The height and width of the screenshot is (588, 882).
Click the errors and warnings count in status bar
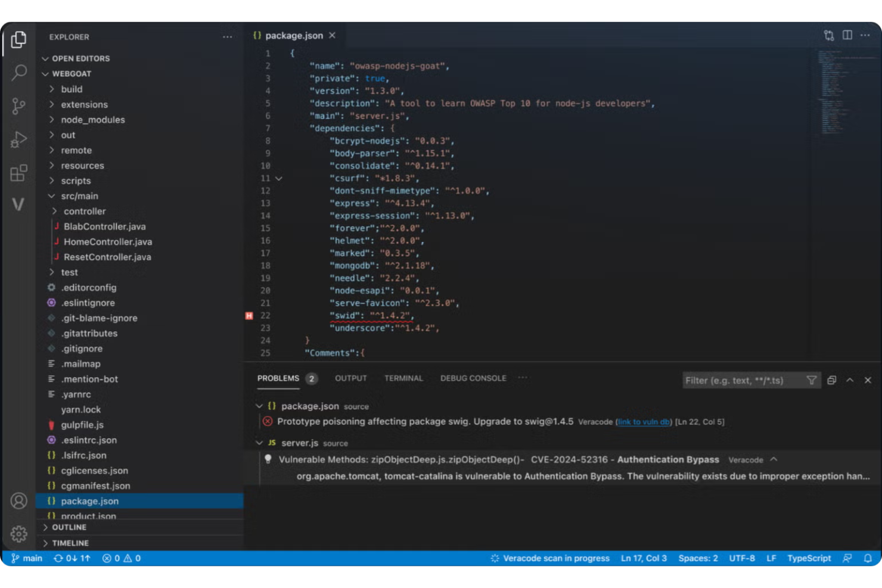point(122,558)
